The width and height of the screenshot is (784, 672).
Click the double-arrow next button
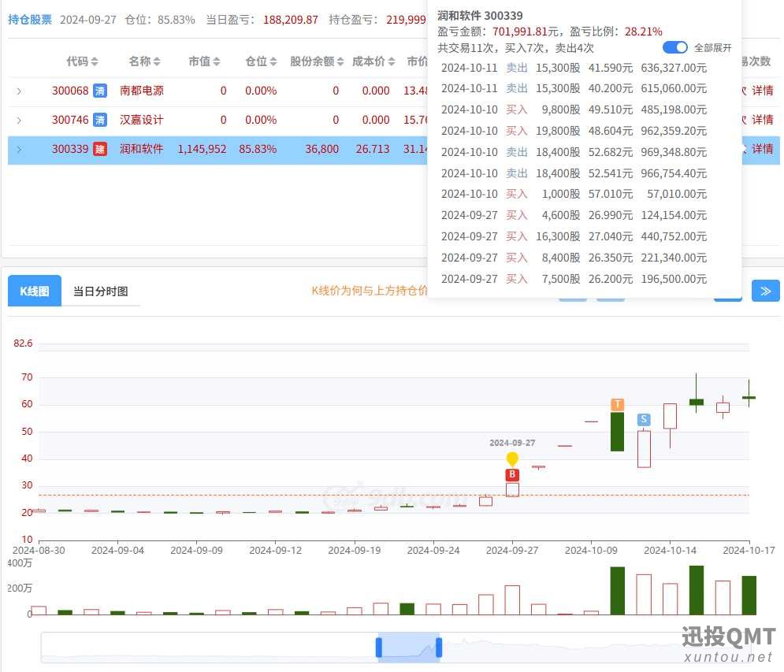pos(766,291)
